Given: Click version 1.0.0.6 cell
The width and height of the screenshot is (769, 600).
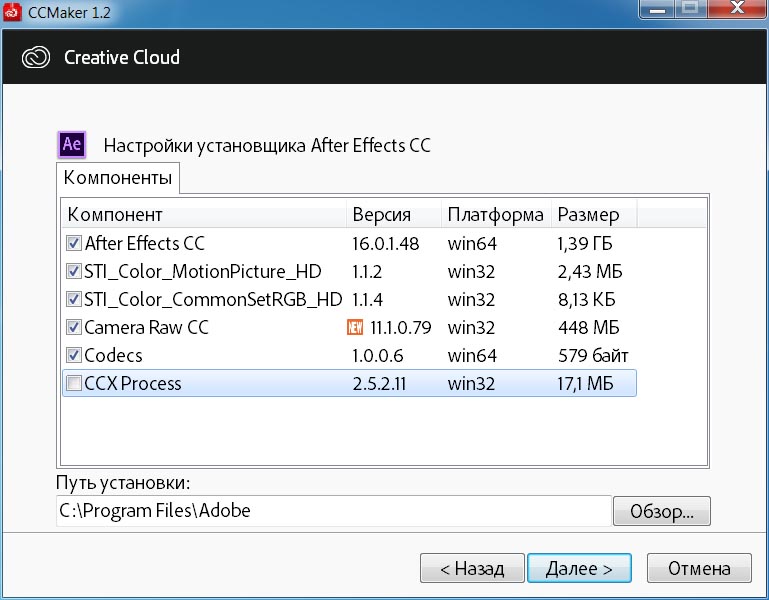Looking at the screenshot, I should (x=378, y=355).
